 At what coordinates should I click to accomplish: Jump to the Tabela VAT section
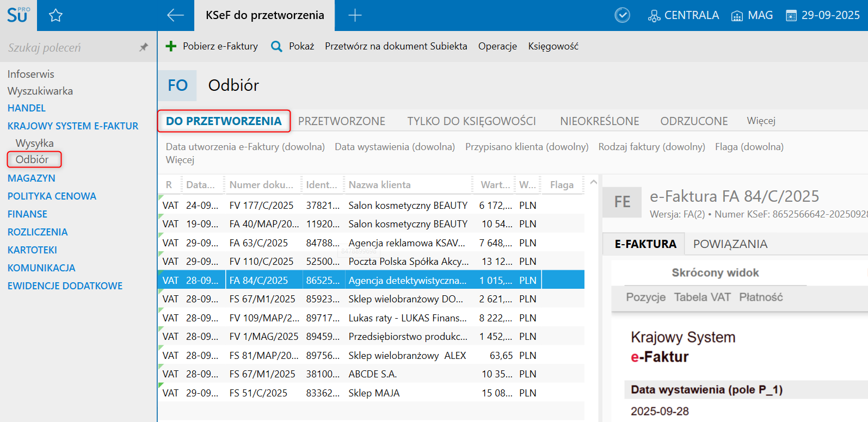(x=702, y=297)
